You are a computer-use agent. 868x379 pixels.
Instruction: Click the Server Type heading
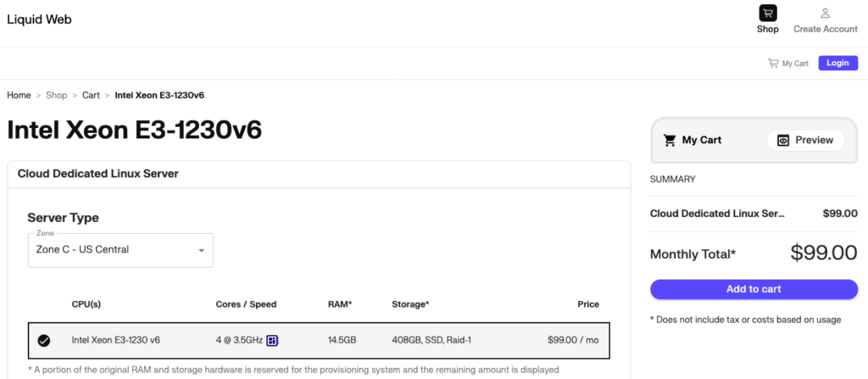click(x=63, y=218)
